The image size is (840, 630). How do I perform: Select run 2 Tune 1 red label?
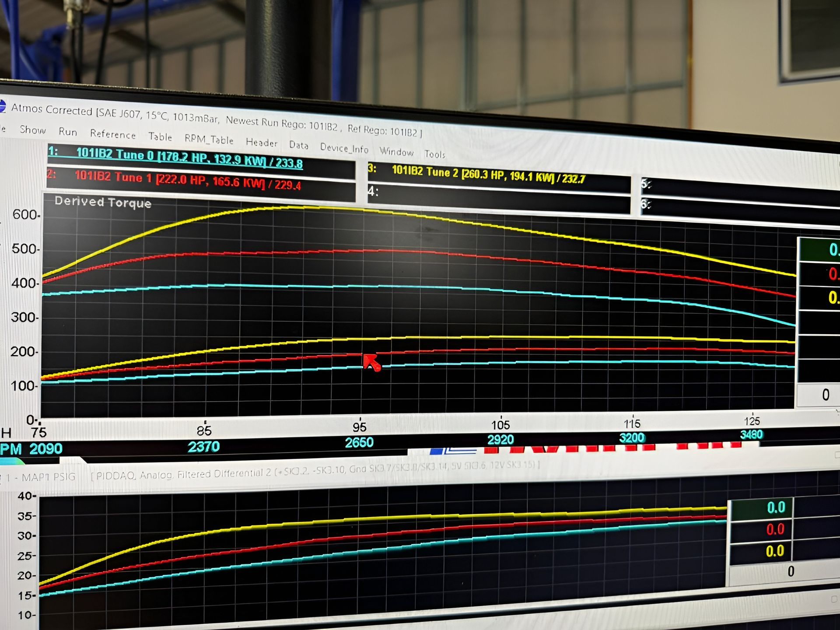click(188, 181)
